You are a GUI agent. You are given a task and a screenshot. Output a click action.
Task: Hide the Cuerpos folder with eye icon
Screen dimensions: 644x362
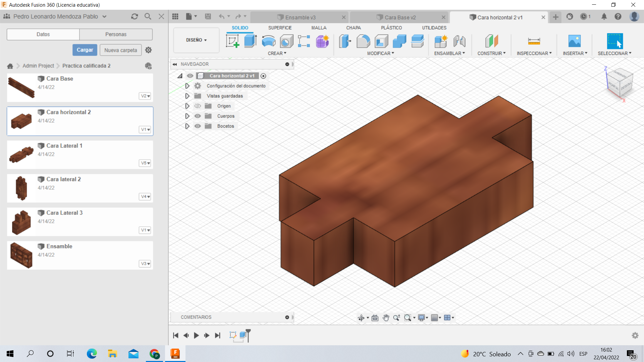coord(198,116)
